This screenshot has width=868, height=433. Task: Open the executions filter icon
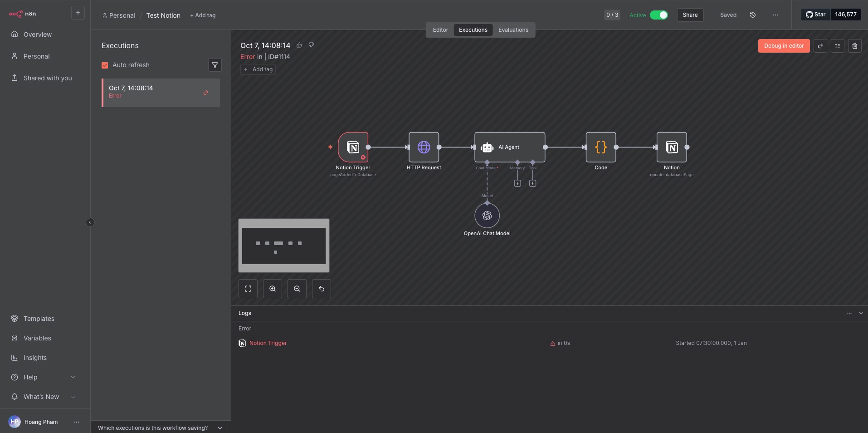[x=215, y=65]
